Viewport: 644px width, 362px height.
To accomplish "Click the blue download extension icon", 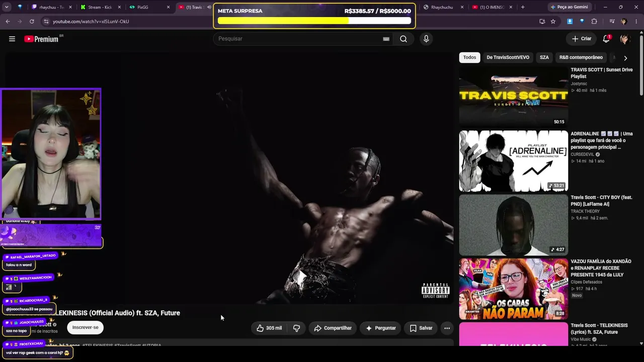I will click(570, 21).
